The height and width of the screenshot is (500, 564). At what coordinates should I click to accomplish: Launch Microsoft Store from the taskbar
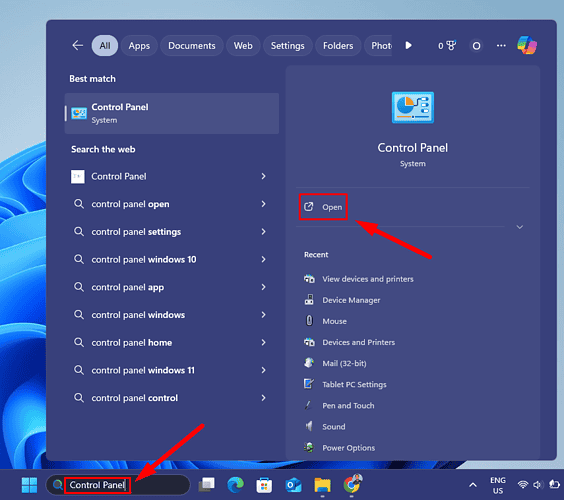[264, 485]
